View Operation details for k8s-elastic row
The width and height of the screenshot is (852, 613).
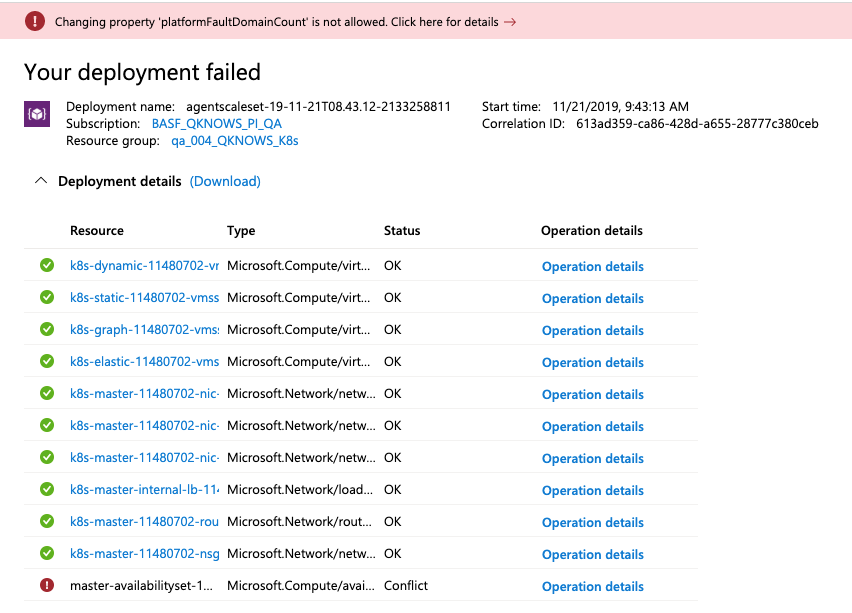pos(592,363)
